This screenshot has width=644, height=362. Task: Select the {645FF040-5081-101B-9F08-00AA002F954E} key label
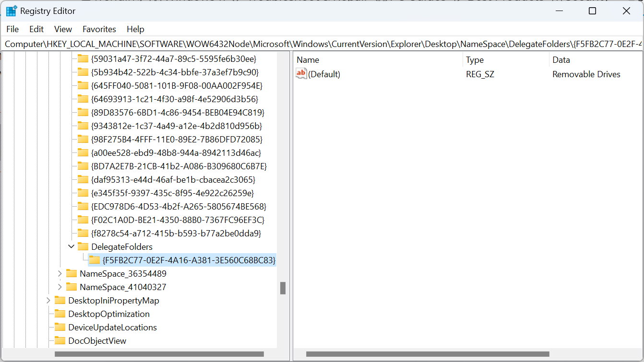177,86
